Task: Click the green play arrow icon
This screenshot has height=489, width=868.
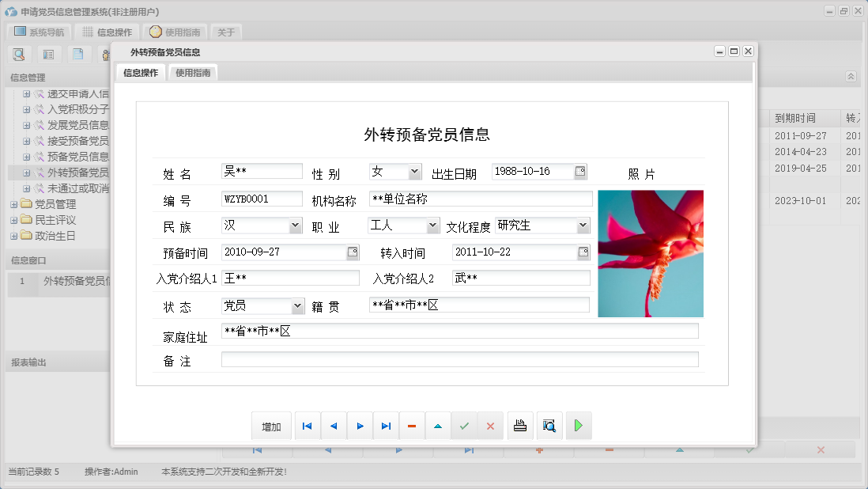Action: (x=579, y=426)
